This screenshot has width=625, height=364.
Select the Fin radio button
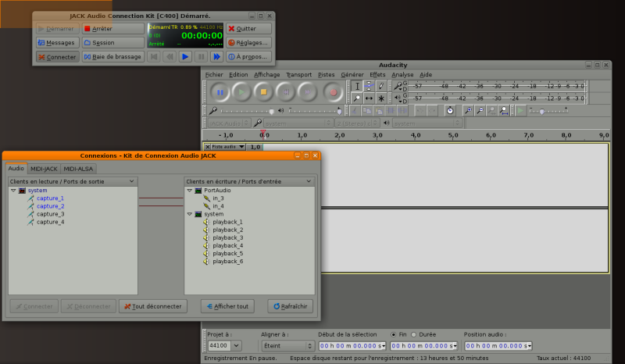click(x=393, y=334)
